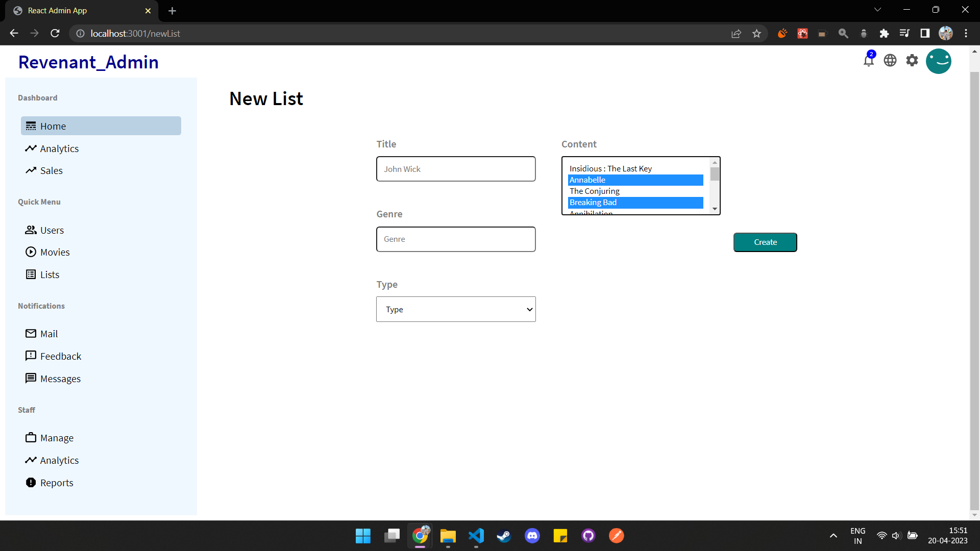
Task: Click scroll-down arrow of Content list
Action: pyautogui.click(x=715, y=209)
